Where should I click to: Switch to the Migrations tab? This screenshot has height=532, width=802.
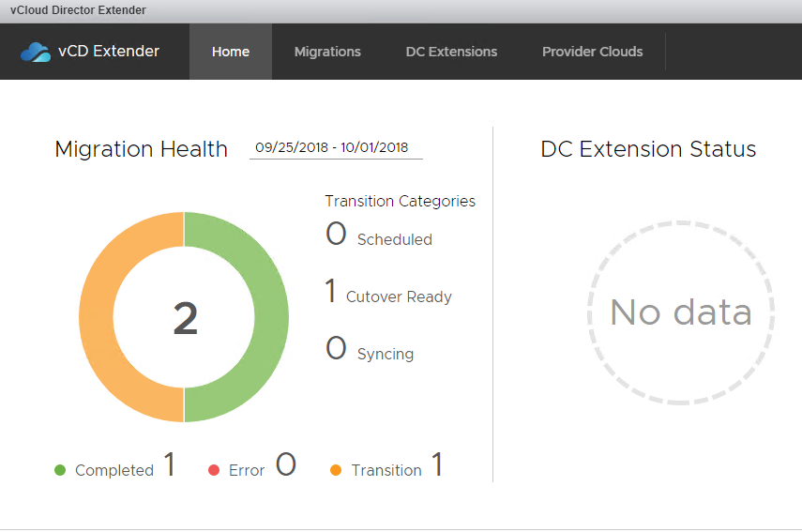(327, 52)
